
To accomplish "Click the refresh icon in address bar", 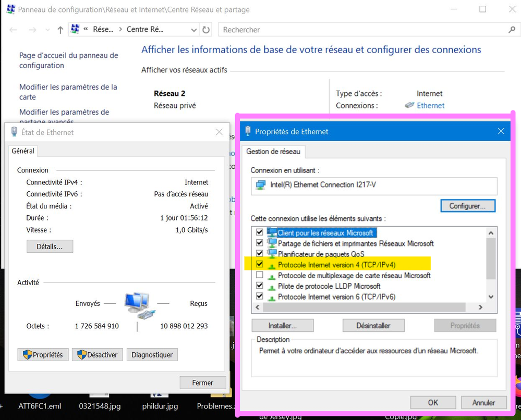I will tap(207, 30).
